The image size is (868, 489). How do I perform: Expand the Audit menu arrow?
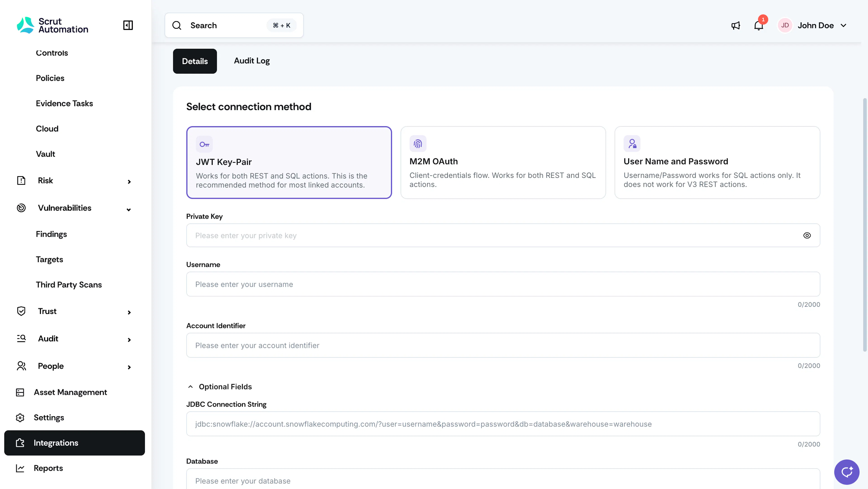(x=129, y=340)
